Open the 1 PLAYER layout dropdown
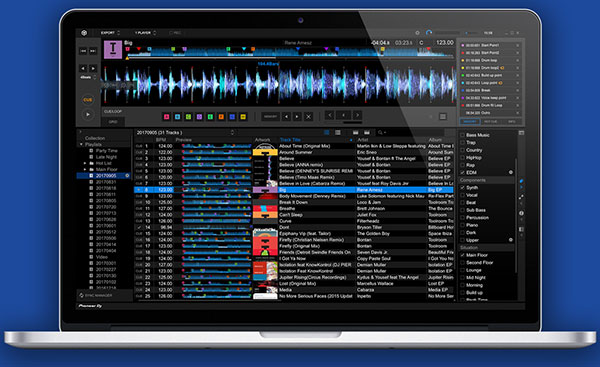The image size is (600, 367). (145, 33)
